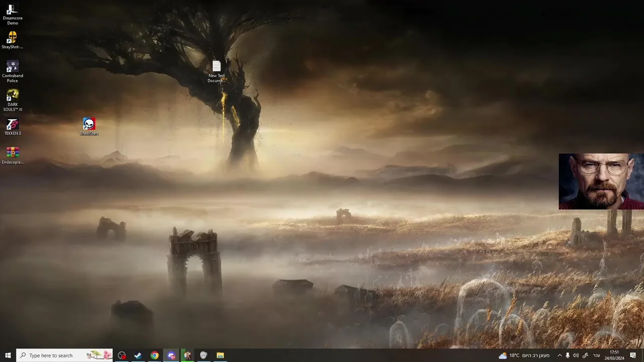Viewport: 644px width, 362px height.
Task: Open Steam from the taskbar
Action: coord(138,355)
